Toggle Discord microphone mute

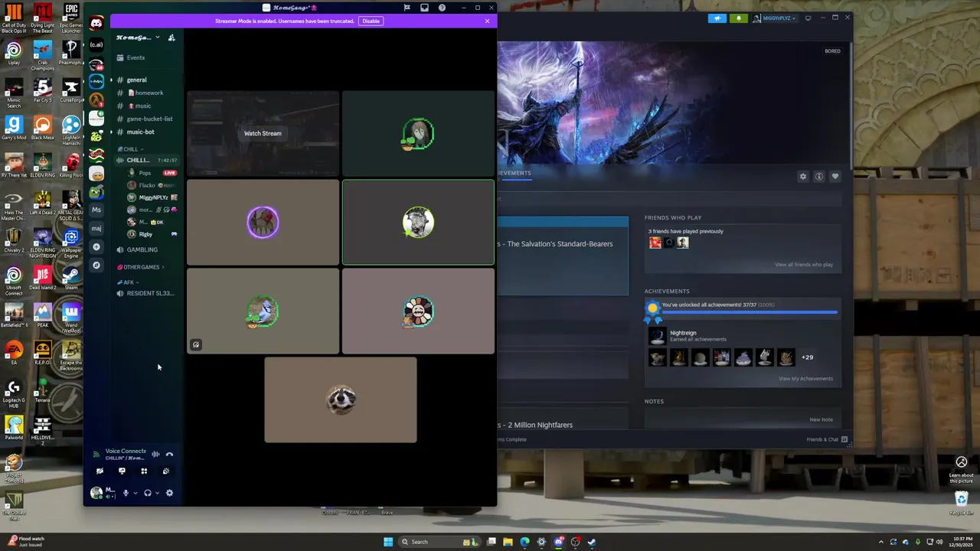[126, 493]
